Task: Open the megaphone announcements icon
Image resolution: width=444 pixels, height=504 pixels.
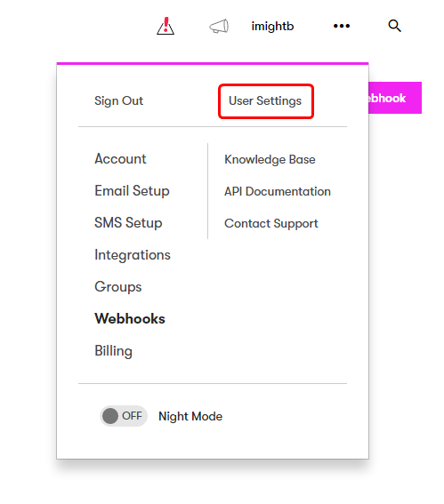Action: [219, 26]
